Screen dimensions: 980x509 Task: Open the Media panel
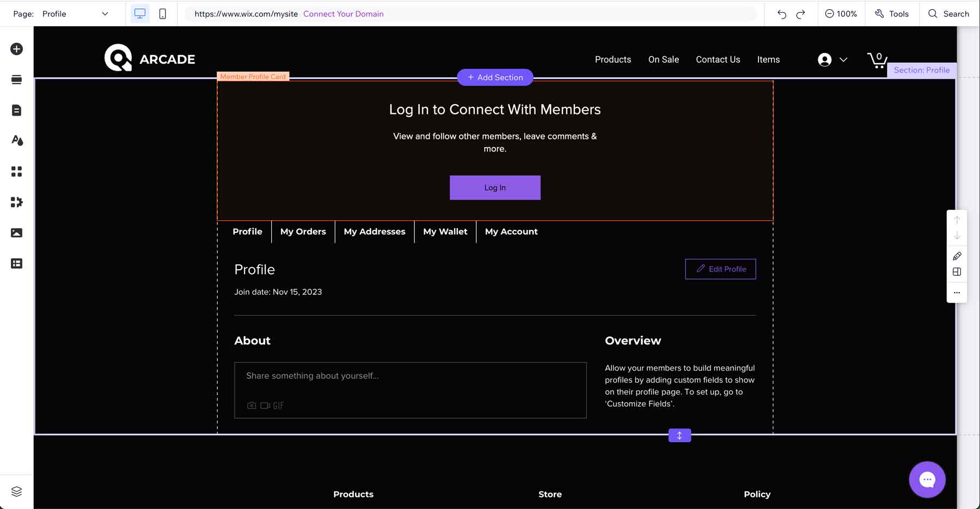click(16, 232)
